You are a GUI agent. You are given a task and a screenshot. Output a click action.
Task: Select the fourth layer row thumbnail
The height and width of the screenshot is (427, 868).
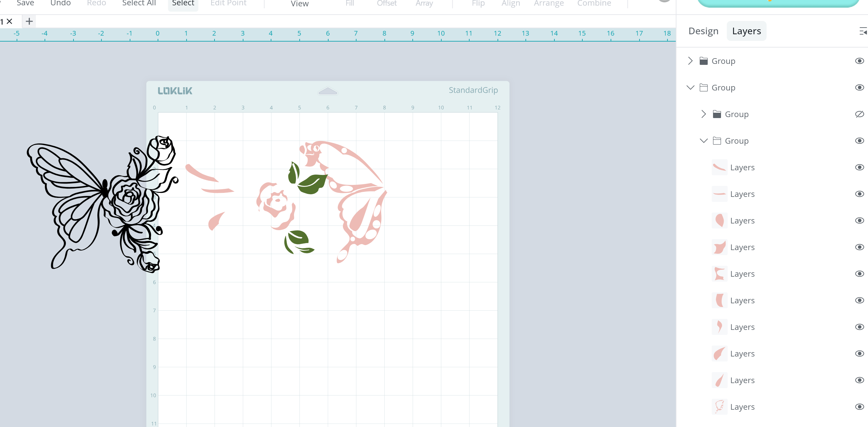pos(719,247)
